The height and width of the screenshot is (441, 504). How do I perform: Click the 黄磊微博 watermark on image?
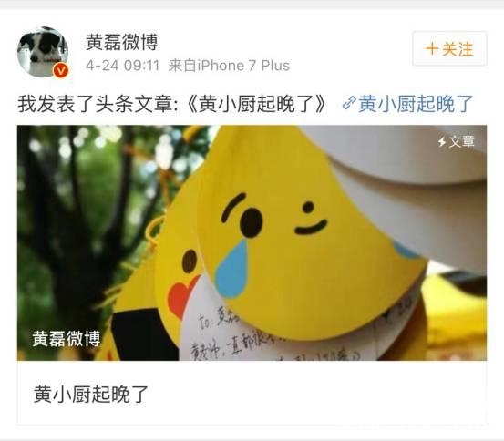(67, 338)
